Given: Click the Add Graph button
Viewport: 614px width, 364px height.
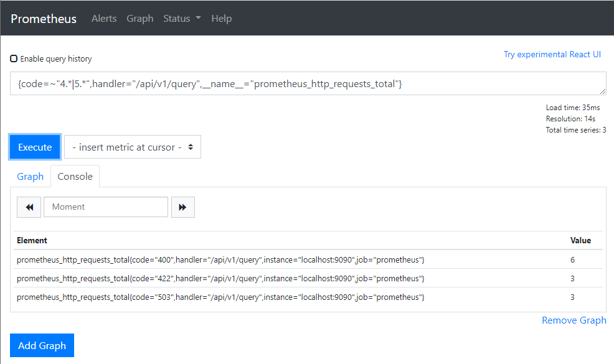Looking at the screenshot, I should click(x=42, y=346).
